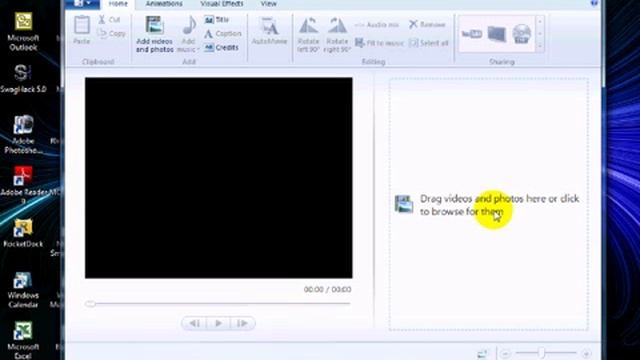Open Microsoft Excel desktop shortcut

pyautogui.click(x=23, y=340)
